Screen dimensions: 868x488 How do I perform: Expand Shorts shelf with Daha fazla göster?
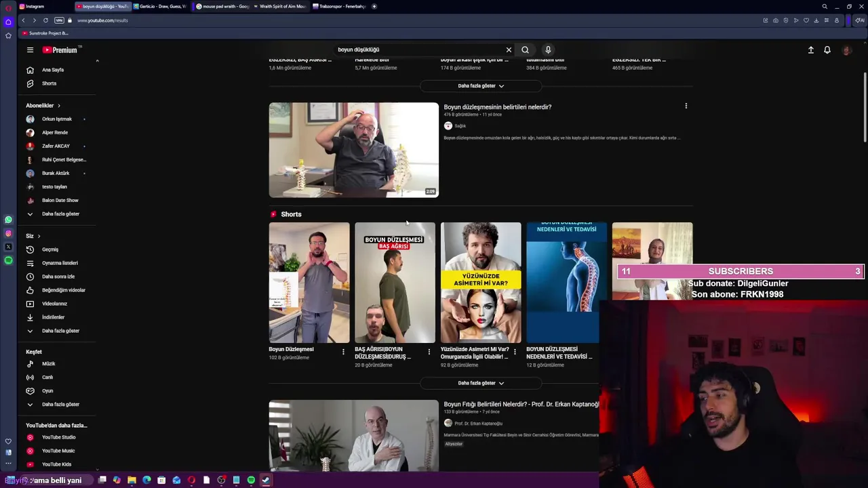481,383
